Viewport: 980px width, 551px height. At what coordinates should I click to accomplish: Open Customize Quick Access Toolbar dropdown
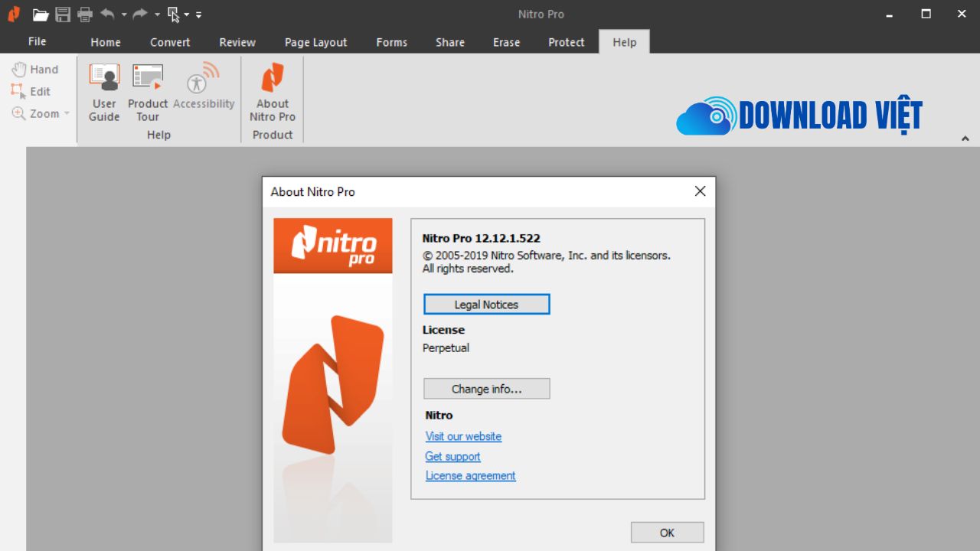pos(199,15)
